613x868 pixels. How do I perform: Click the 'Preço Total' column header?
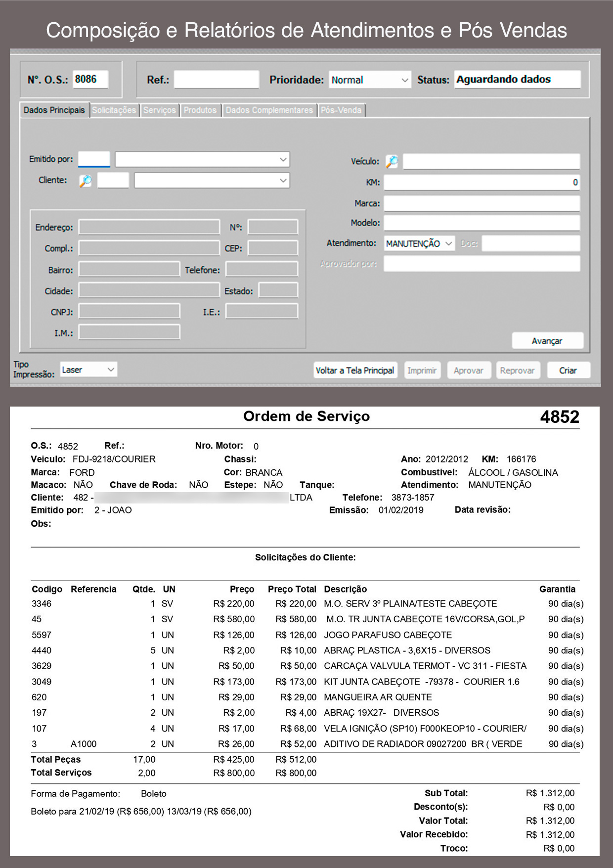point(292,589)
